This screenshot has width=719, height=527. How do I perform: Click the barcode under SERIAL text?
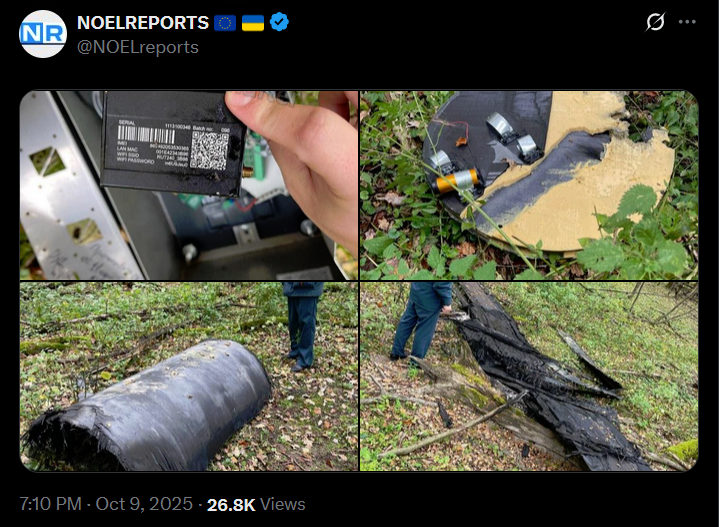pyautogui.click(x=146, y=134)
